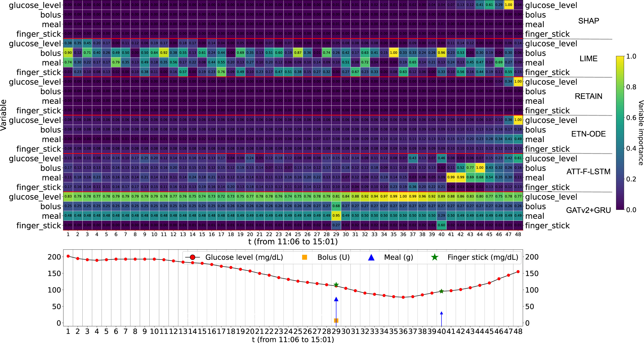Click the red Glucose level legend marker

(192, 257)
